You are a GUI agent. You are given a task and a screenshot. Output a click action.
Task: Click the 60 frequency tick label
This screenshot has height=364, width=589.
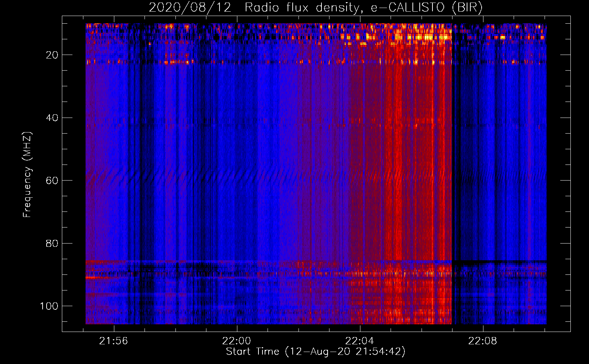[52, 181]
